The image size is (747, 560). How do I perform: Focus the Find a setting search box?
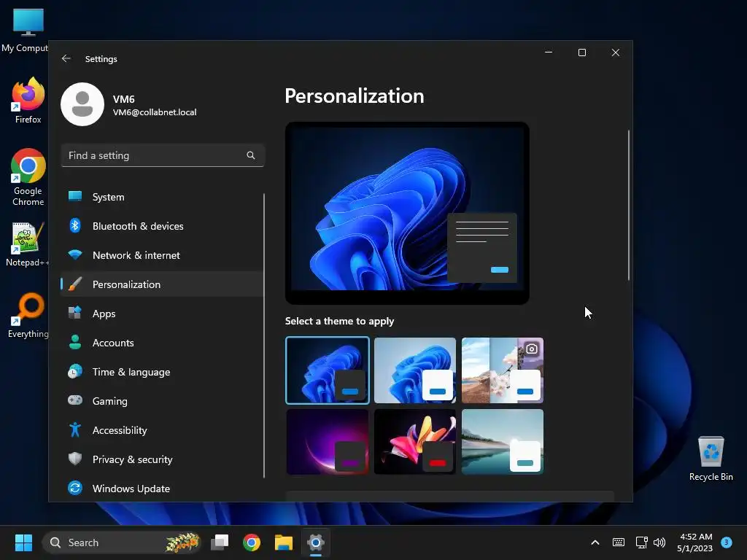coord(163,155)
